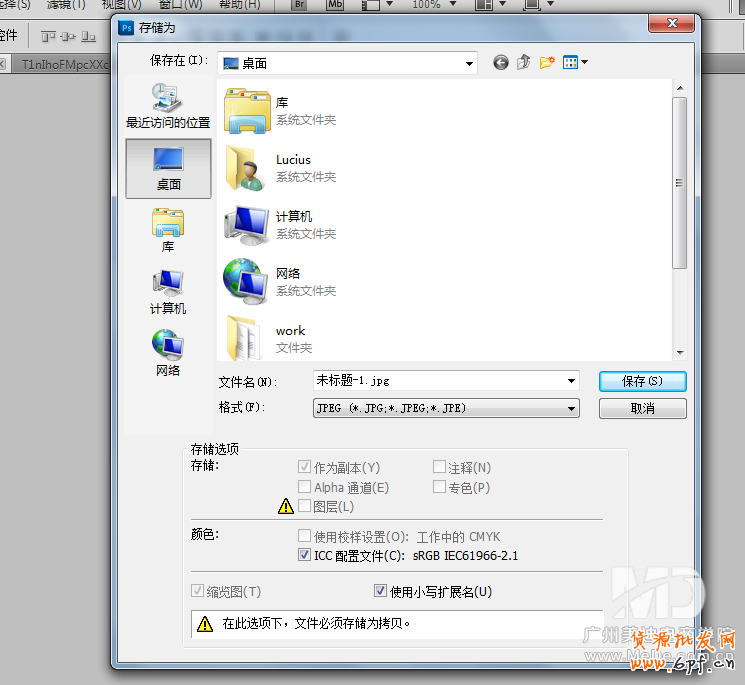745x685 pixels.
Task: Select the 库 shortcut in the left sidebar
Action: tap(167, 230)
